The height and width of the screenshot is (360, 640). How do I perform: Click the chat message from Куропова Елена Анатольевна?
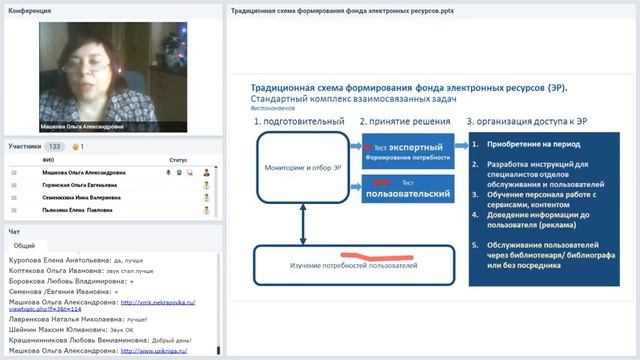pos(76,260)
